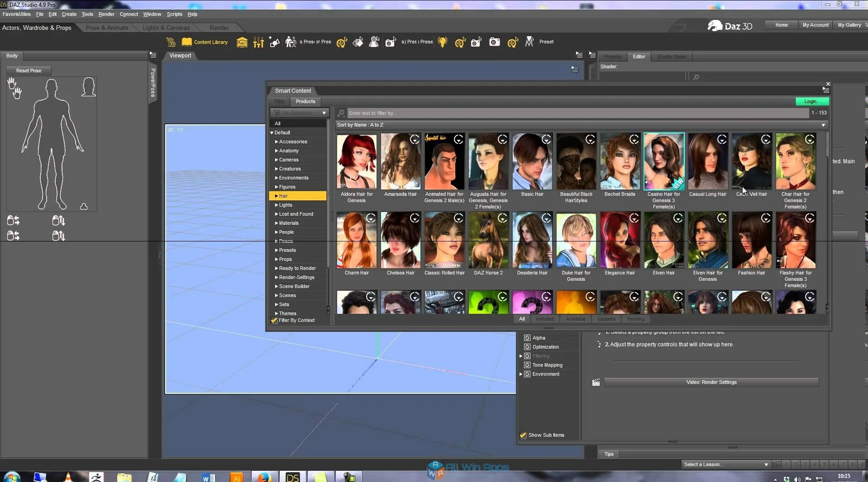Click the yellow light bulb toolbar icon
The height and width of the screenshot is (482, 868).
tap(443, 42)
